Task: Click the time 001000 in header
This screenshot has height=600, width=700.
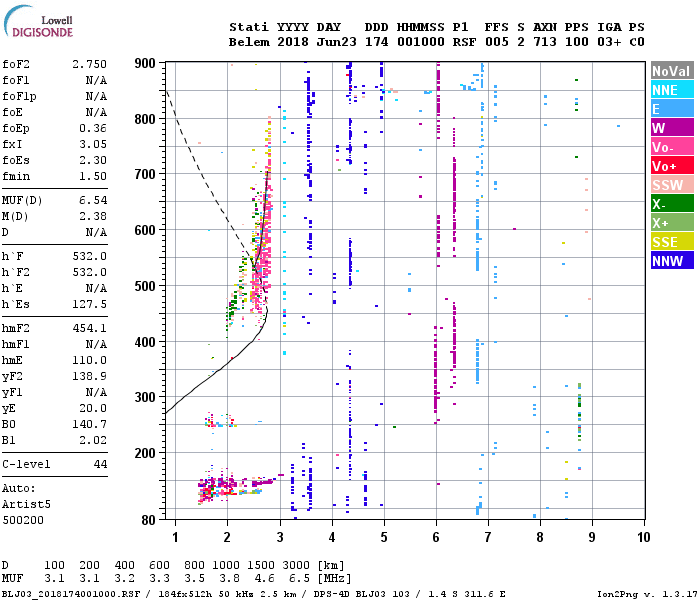Action: pyautogui.click(x=421, y=42)
